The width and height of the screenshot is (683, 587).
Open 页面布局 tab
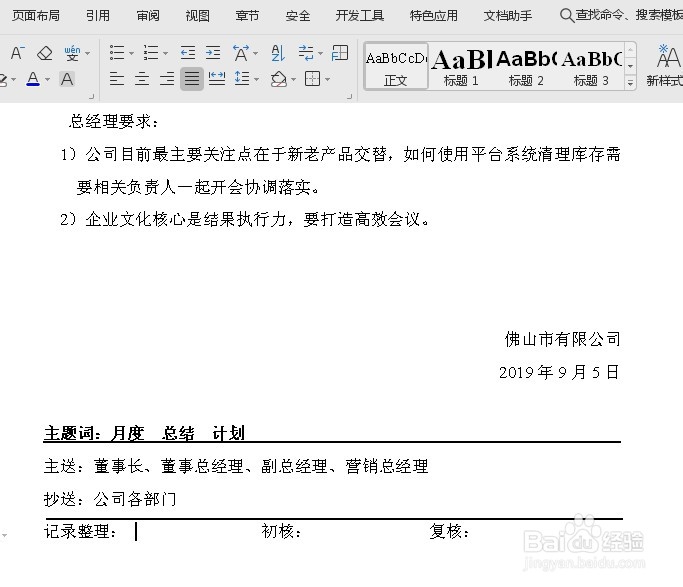coord(36,16)
